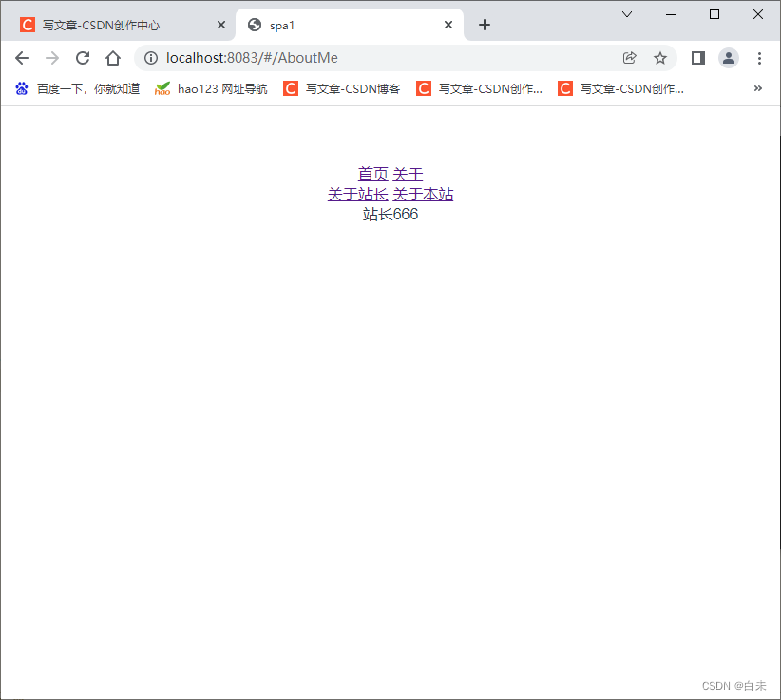Viewport: 781px width, 700px height.
Task: Open the user profile avatar
Action: tap(728, 58)
